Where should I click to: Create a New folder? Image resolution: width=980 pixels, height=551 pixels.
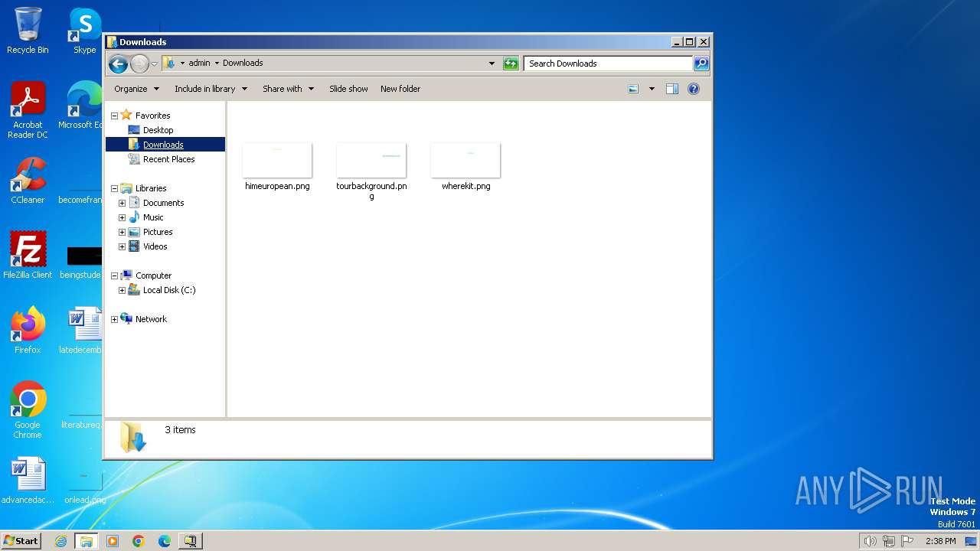click(400, 89)
